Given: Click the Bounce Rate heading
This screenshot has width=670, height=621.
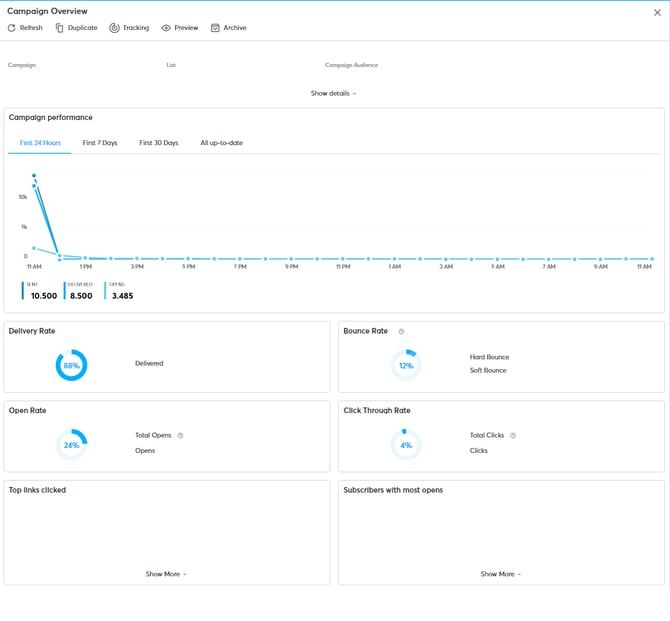Looking at the screenshot, I should pos(366,331).
